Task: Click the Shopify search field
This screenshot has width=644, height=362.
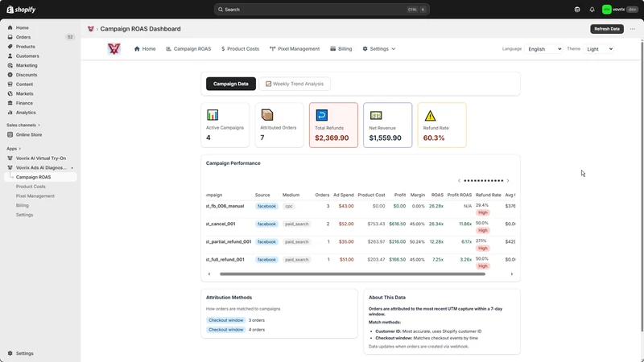Action: tap(321, 10)
